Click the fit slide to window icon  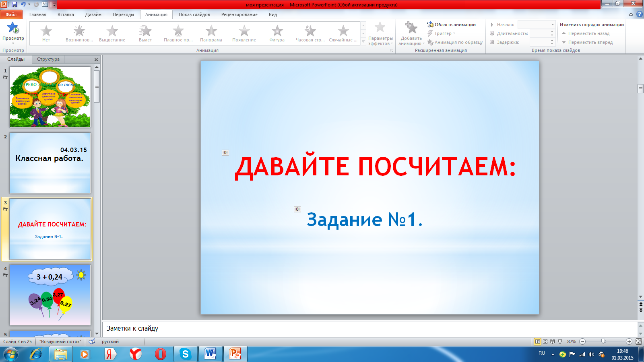(639, 341)
